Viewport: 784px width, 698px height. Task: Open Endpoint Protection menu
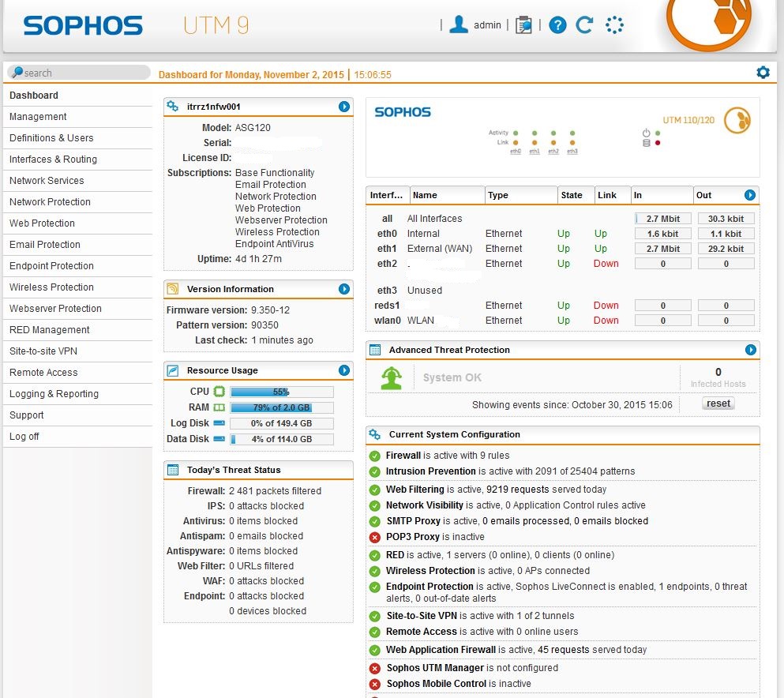coord(77,266)
